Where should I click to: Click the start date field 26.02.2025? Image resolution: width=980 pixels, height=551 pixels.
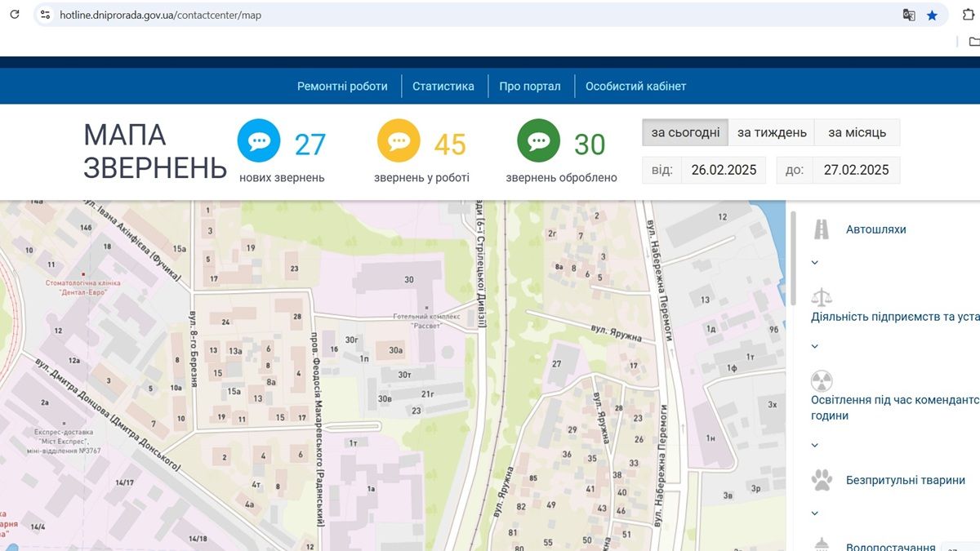point(723,170)
